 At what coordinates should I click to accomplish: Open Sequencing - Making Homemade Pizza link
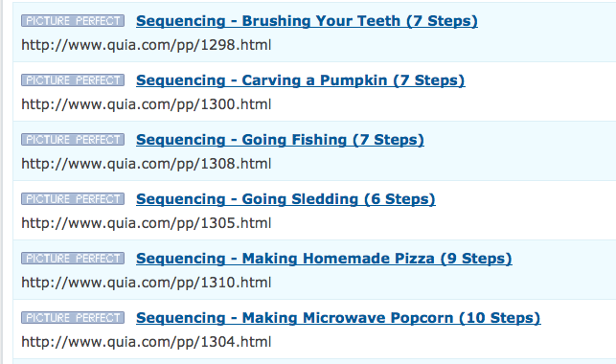click(324, 259)
